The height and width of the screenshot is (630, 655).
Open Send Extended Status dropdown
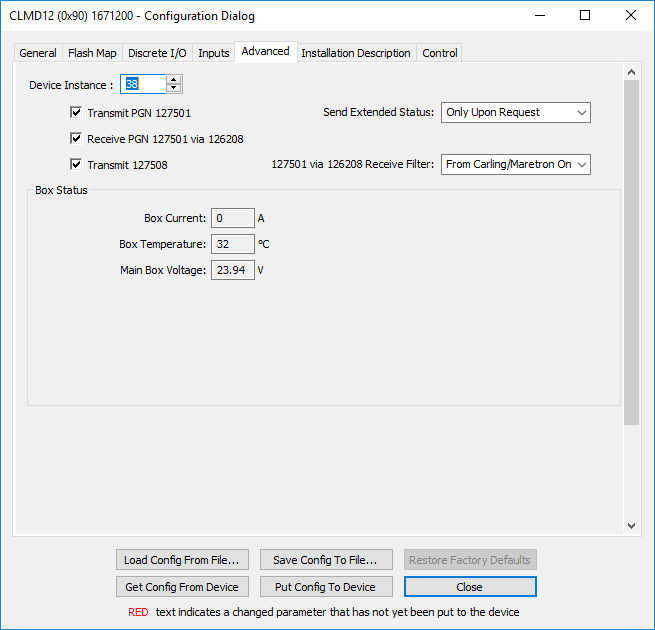[x=515, y=113]
